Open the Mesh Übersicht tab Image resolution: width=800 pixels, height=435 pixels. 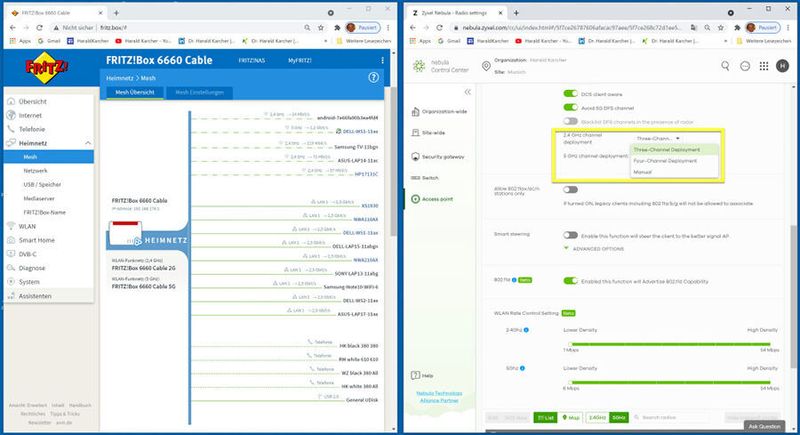(x=135, y=92)
